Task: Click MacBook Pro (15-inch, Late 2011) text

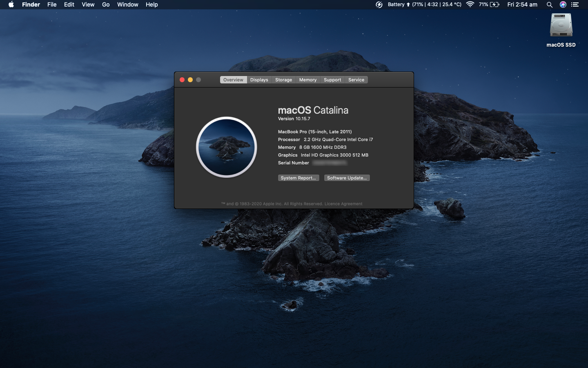Action: (x=315, y=132)
